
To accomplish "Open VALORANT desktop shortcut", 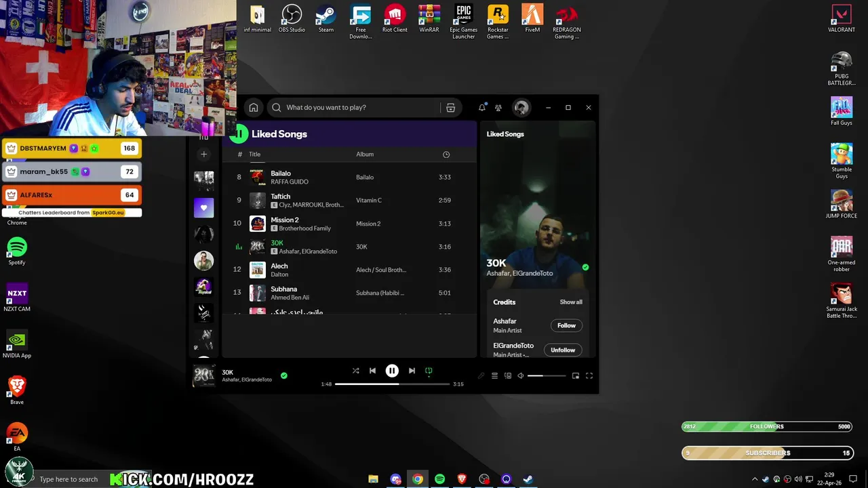I will click(842, 19).
